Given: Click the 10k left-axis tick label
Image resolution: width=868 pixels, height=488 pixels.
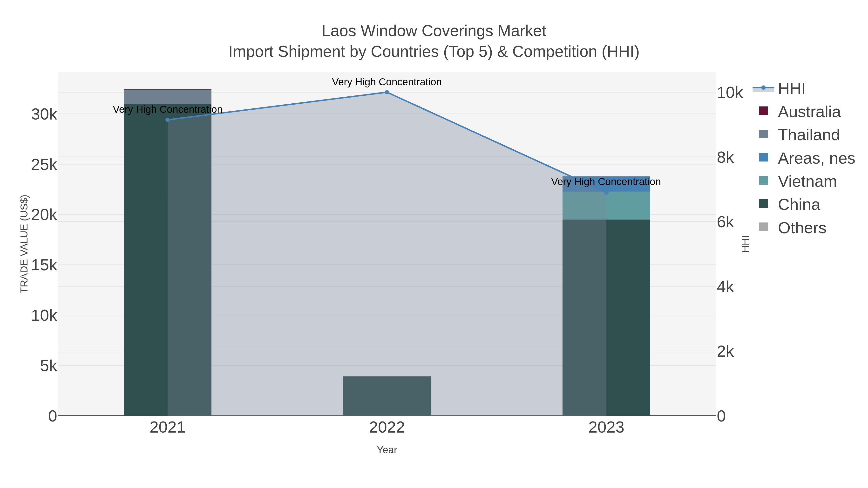Looking at the screenshot, I should point(44,315).
